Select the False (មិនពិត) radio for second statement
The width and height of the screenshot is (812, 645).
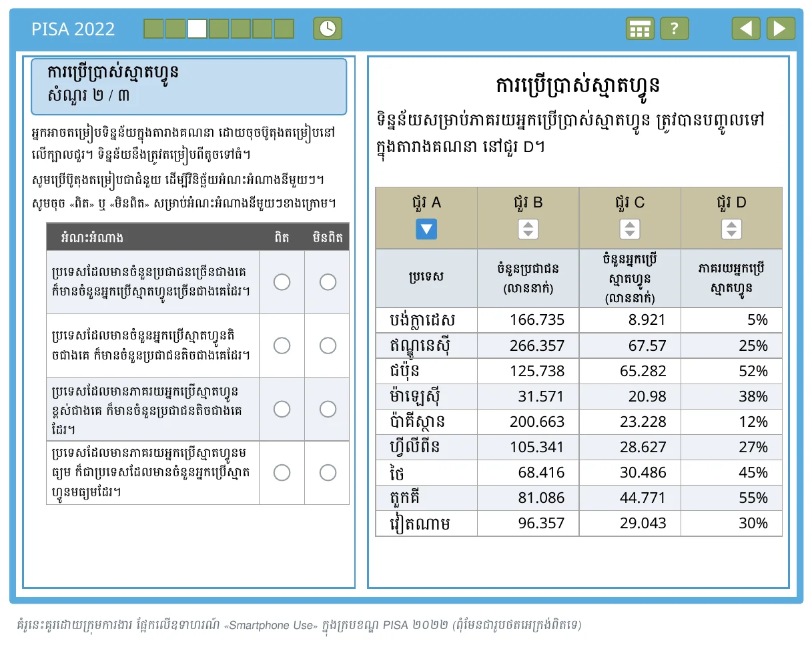pyautogui.click(x=328, y=346)
